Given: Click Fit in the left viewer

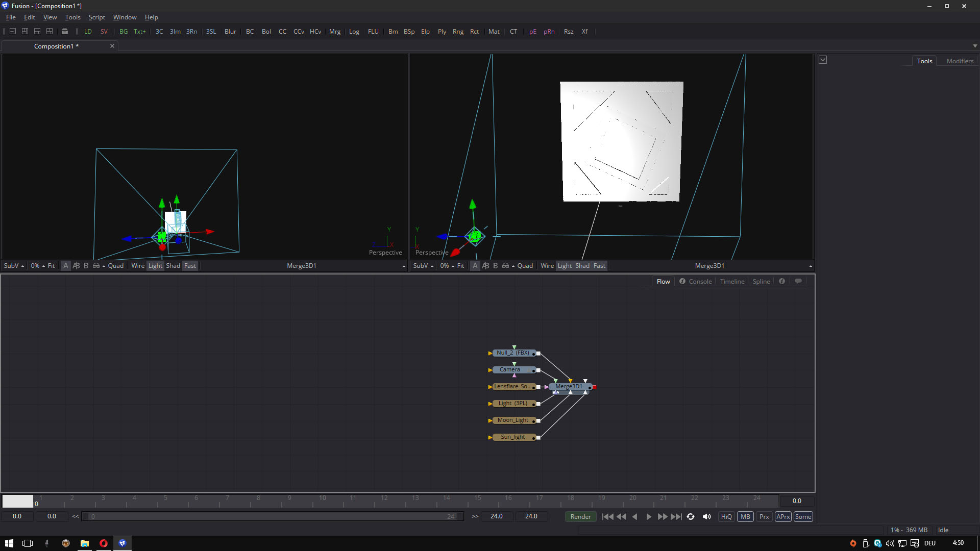Looking at the screenshot, I should pos(51,266).
